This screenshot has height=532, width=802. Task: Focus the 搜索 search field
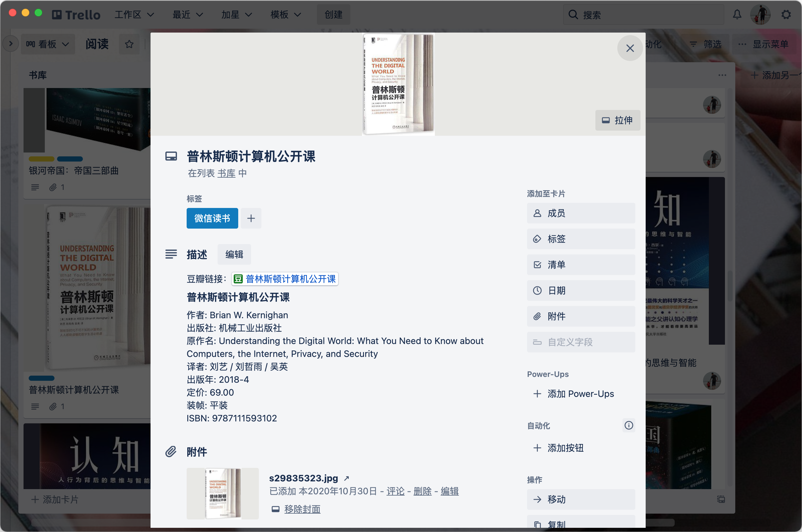[644, 15]
